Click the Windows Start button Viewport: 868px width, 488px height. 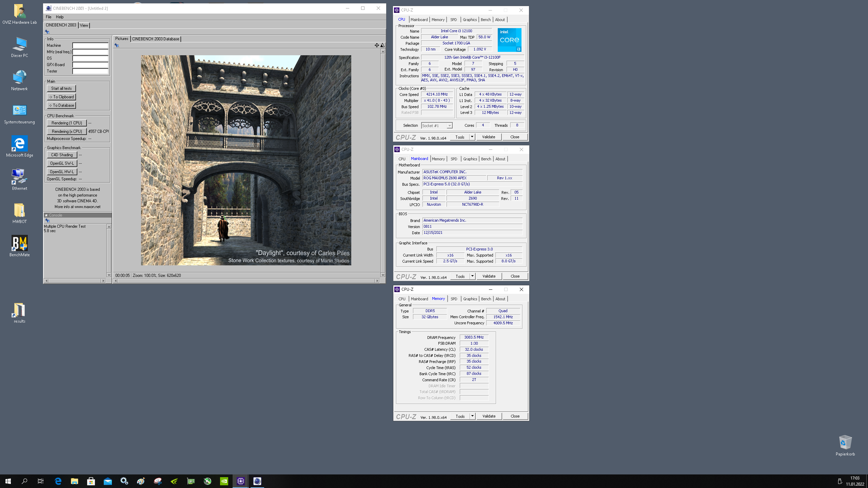[x=8, y=481]
